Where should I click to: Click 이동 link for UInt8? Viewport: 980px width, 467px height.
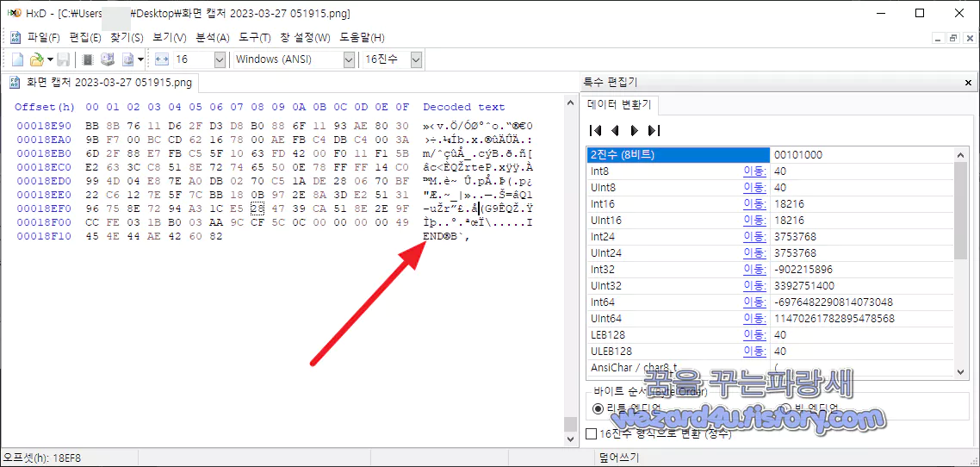click(x=755, y=188)
